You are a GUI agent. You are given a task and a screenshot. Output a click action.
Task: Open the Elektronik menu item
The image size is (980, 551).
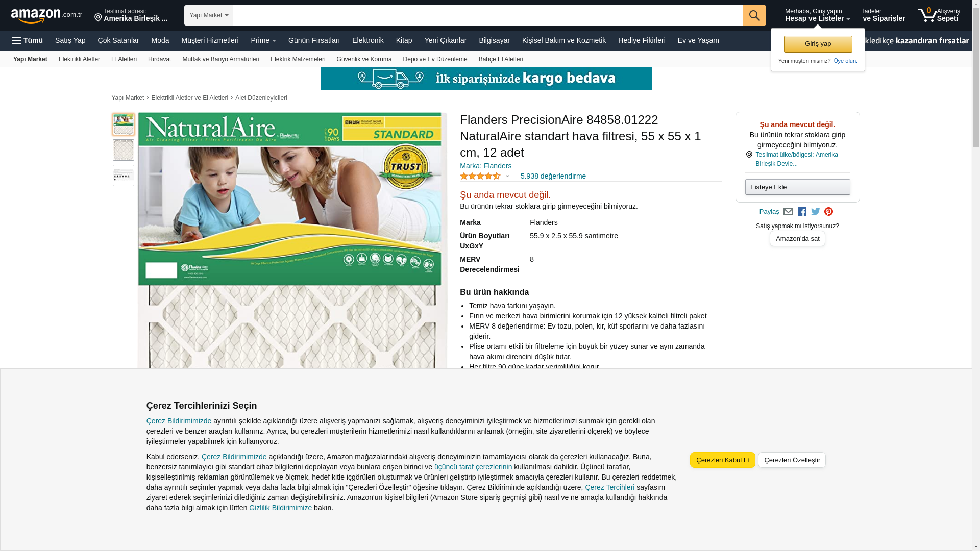(x=367, y=40)
